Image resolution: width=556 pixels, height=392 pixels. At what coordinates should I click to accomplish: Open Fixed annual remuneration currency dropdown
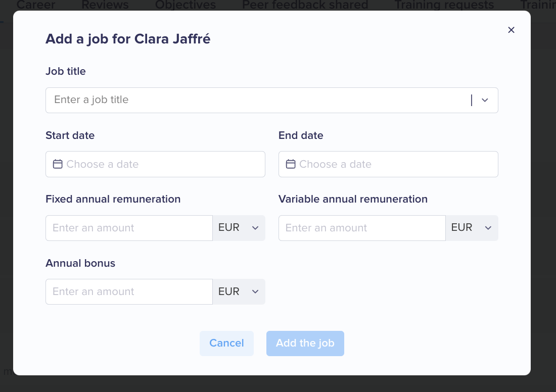239,228
